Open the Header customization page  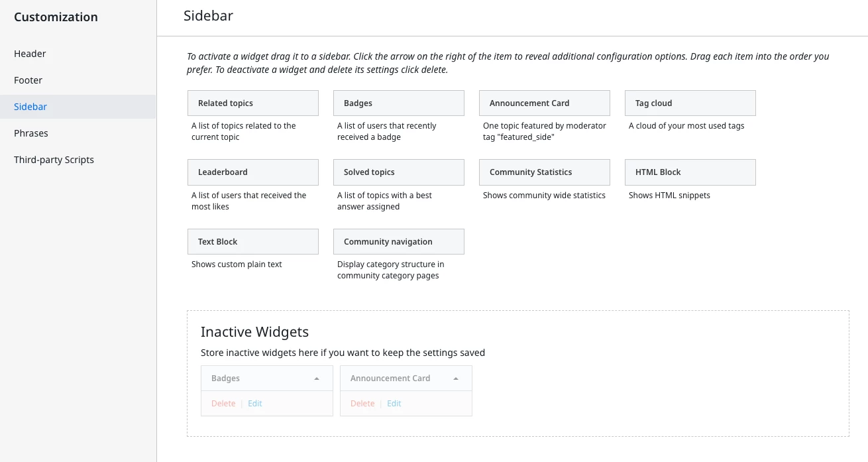(x=30, y=54)
